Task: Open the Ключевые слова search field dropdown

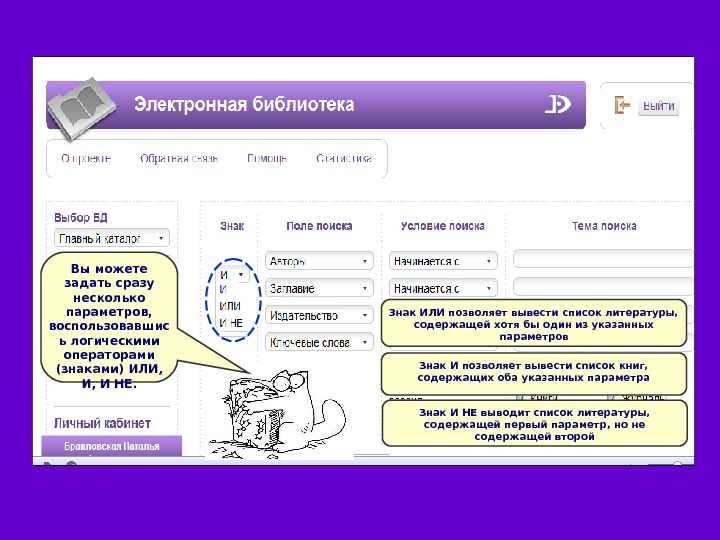Action: click(x=319, y=342)
